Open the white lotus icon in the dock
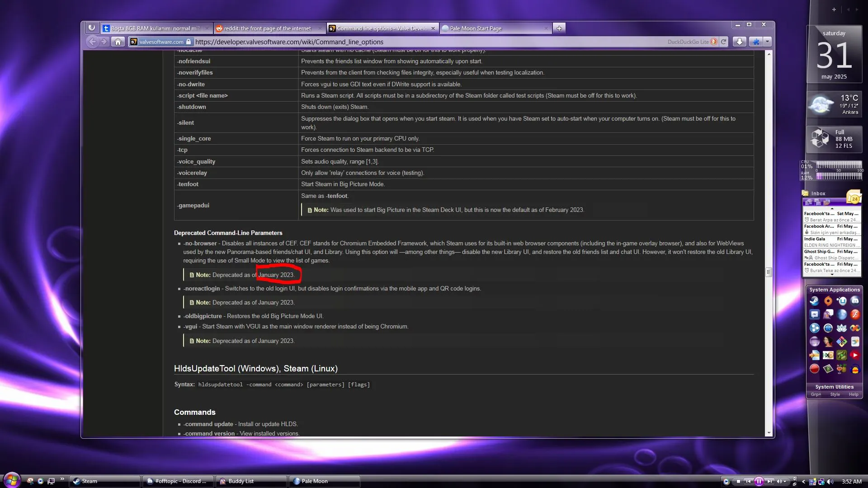The image size is (868, 488). pos(841,328)
